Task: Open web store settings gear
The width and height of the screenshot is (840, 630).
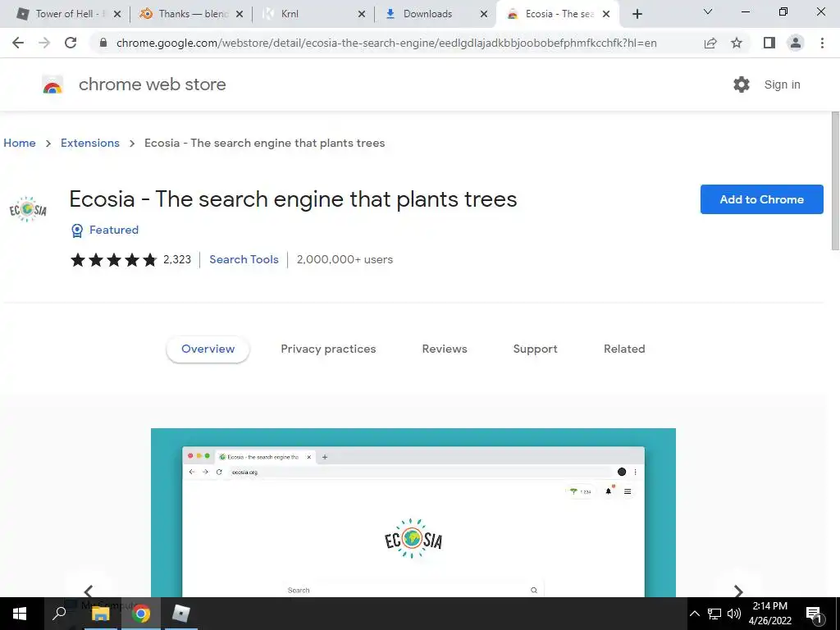Action: tap(742, 84)
